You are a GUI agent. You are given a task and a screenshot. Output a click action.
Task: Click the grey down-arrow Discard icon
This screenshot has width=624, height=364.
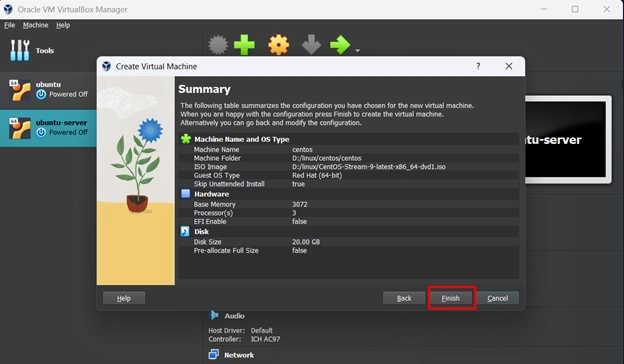(311, 45)
